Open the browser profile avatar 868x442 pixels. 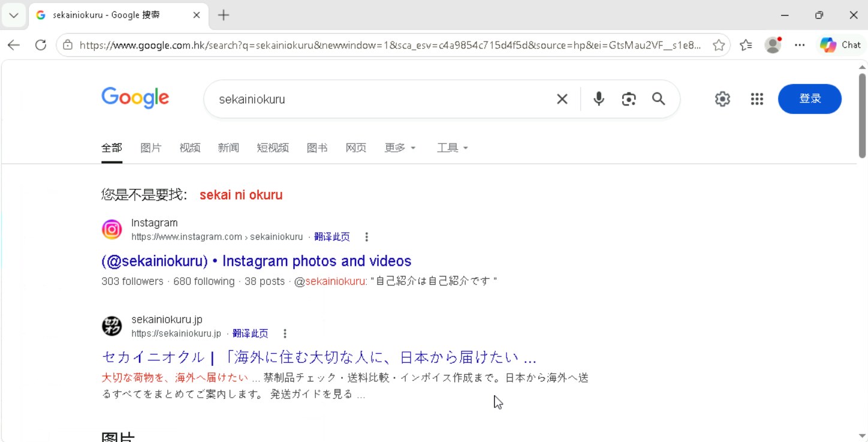tap(773, 45)
